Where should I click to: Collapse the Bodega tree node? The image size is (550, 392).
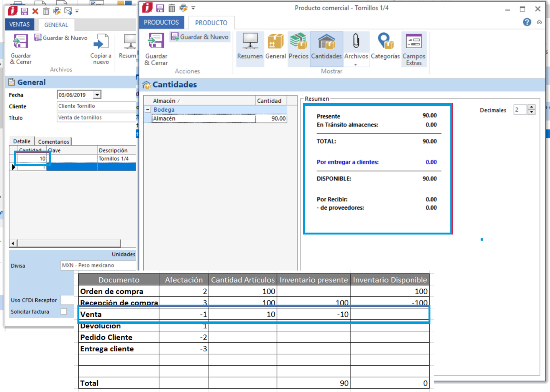pos(148,110)
